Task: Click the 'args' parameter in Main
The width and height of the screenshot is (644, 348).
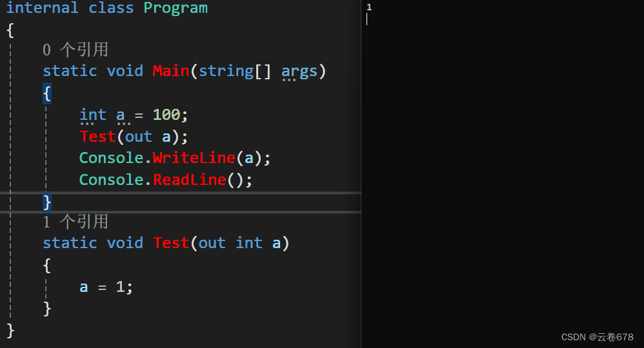Action: 299,72
